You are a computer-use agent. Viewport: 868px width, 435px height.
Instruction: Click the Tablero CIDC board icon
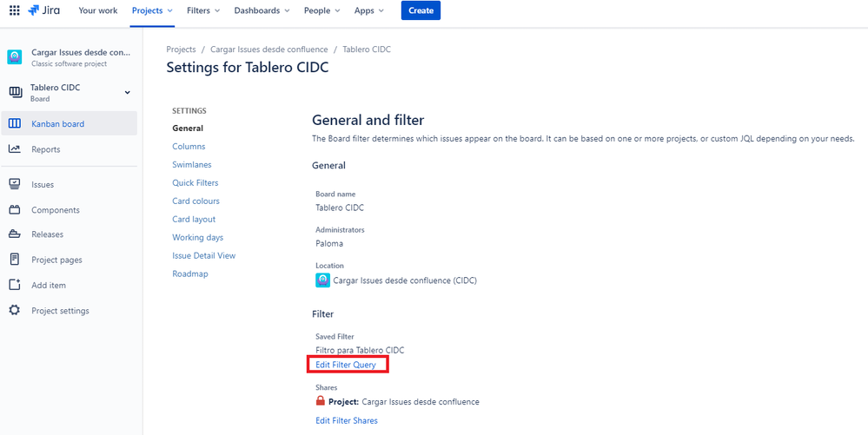15,92
